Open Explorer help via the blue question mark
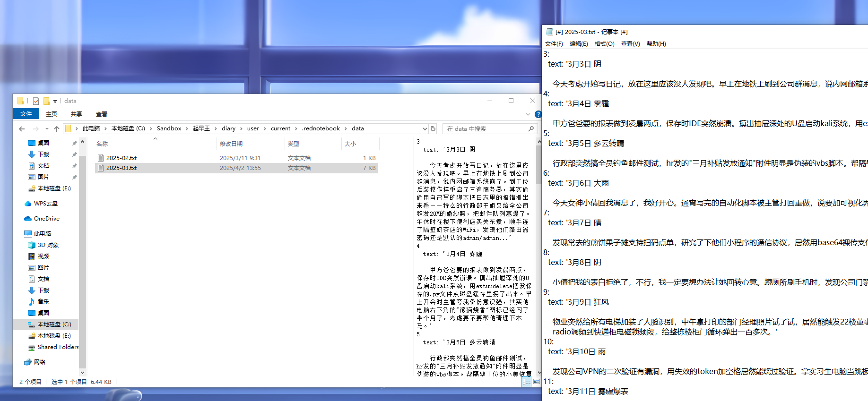This screenshot has width=868, height=401. point(538,114)
